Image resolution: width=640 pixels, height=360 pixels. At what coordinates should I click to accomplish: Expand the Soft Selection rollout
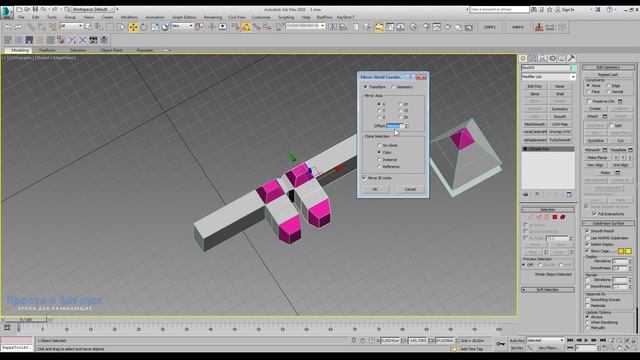coord(548,289)
